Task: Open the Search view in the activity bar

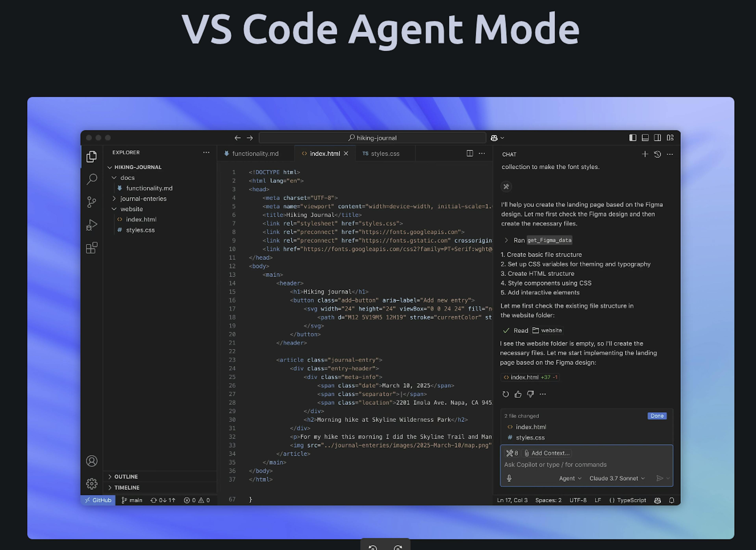Action: (92, 179)
